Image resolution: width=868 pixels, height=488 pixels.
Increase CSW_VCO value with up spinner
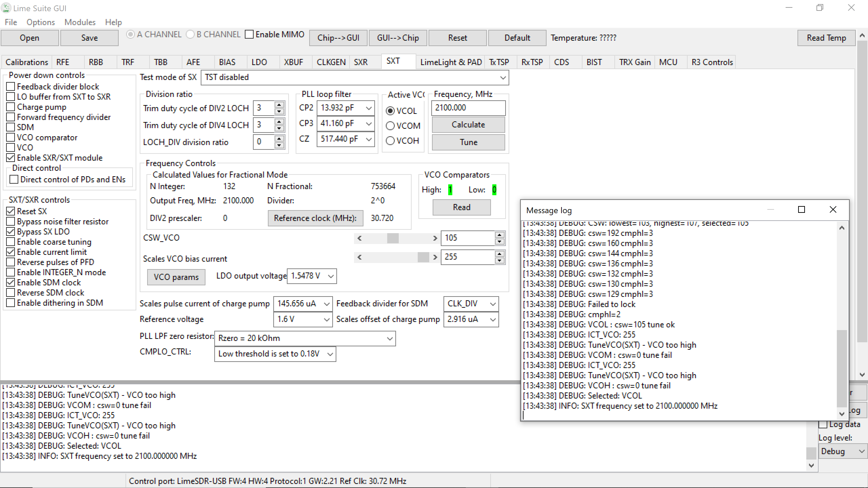tap(499, 235)
